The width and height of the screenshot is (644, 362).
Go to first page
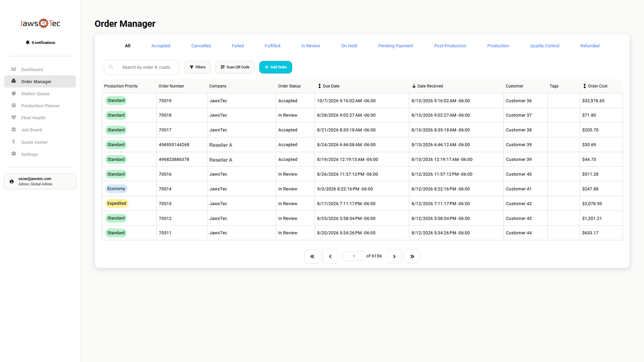[x=312, y=256]
